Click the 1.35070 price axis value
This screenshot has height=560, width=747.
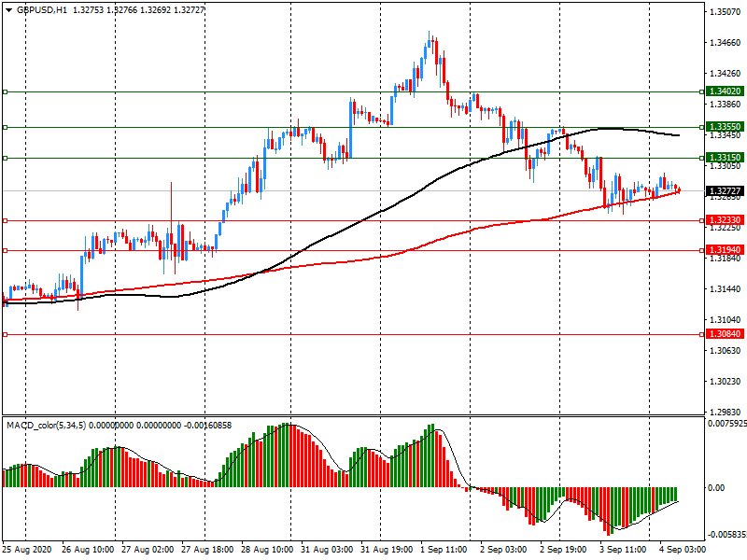pos(726,12)
